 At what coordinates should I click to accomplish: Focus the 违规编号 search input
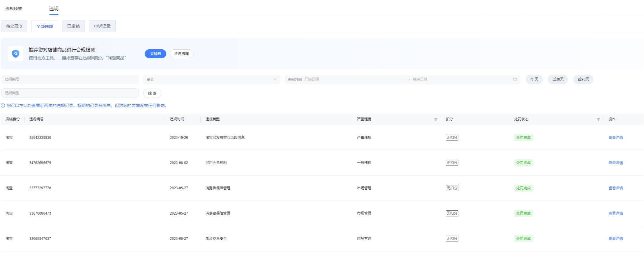70,79
